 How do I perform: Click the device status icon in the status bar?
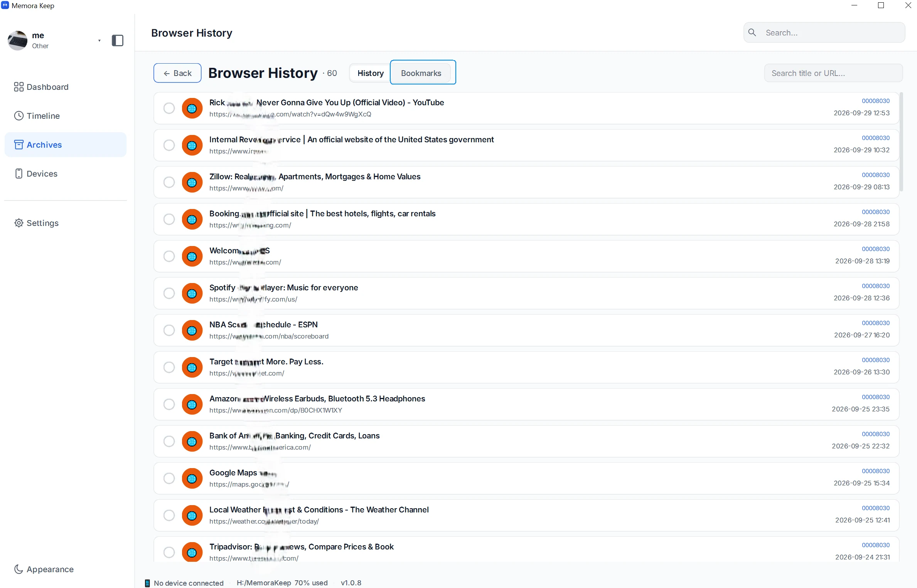tap(147, 583)
